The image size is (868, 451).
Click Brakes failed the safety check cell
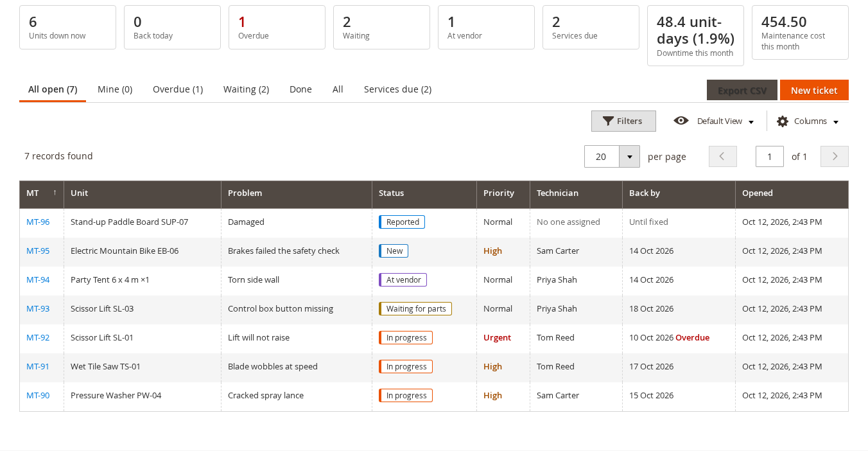(297, 251)
